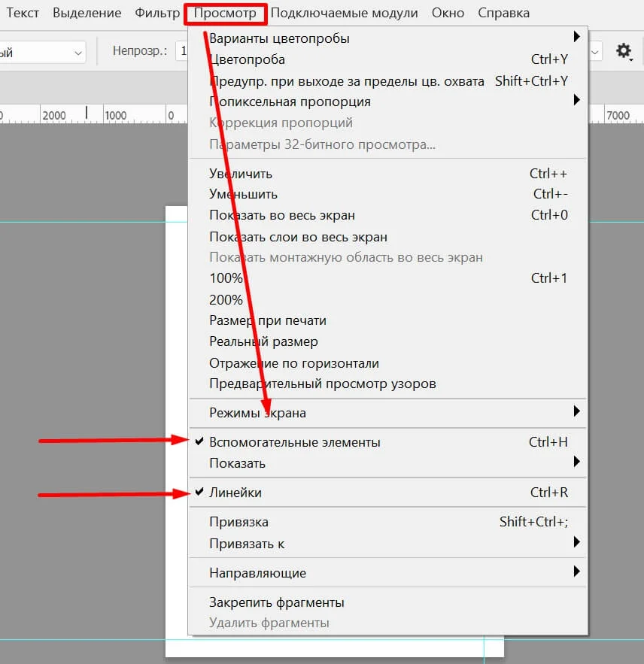This screenshot has width=644, height=664.
Task: Open the Показать submenu
Action: pos(237,463)
